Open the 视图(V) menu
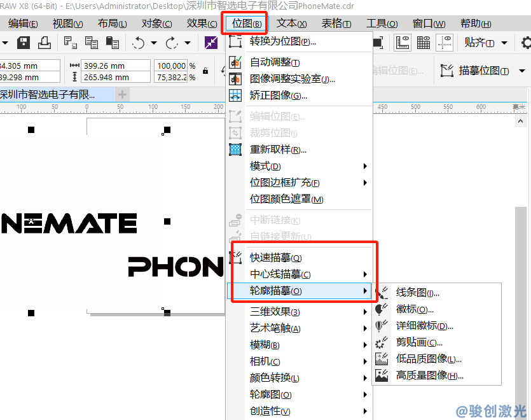This screenshot has height=420, width=531. pos(68,24)
